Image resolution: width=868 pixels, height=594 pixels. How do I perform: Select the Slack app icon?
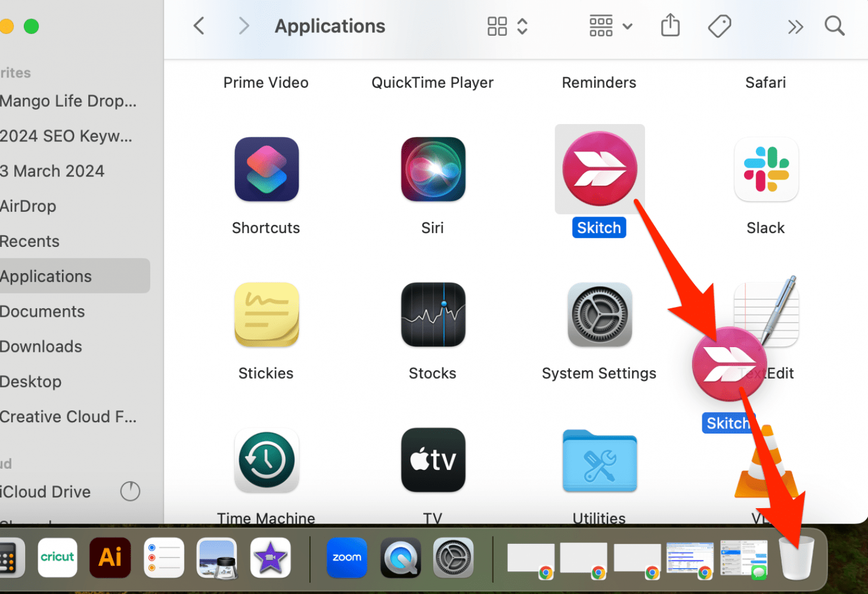click(766, 169)
